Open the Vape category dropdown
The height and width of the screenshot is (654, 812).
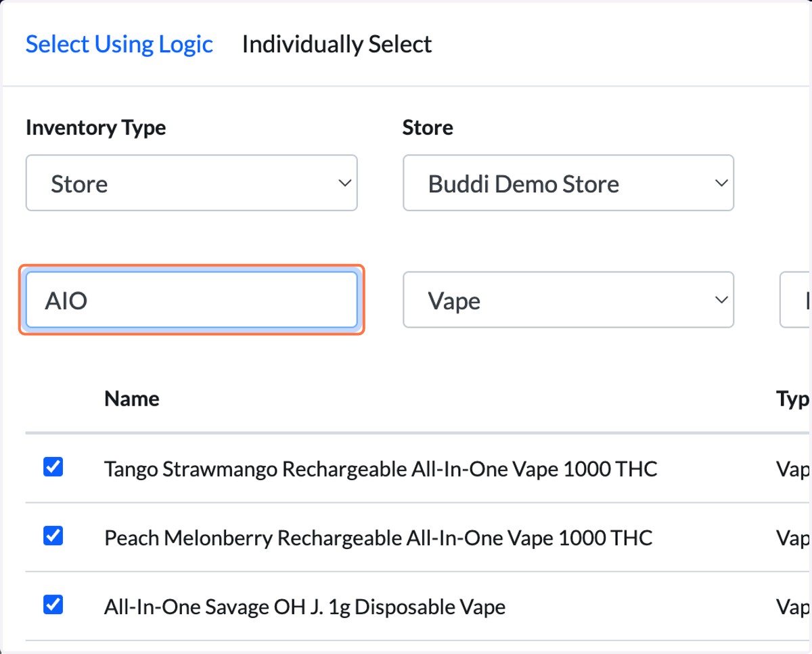coord(568,300)
